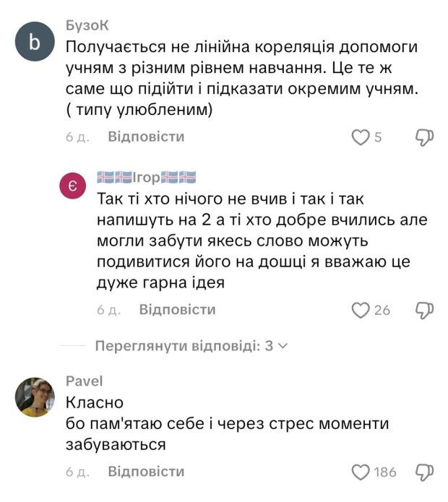
Task: Click the chevron next to view replies
Action: [283, 346]
